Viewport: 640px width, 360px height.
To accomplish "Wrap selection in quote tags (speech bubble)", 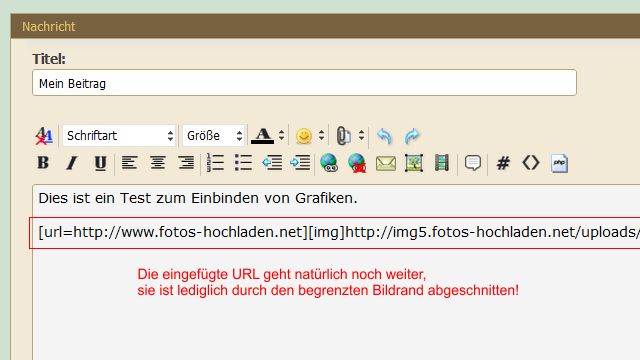I will 473,163.
